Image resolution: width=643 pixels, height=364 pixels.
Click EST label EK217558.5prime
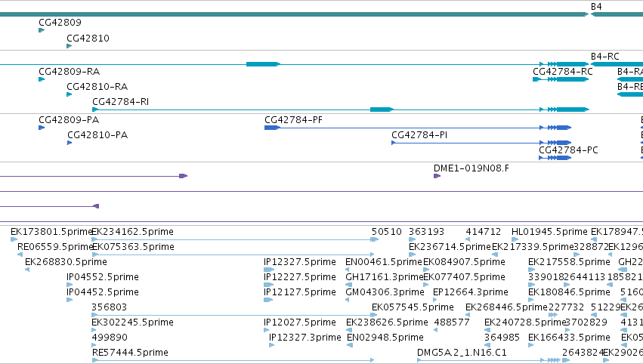click(x=569, y=262)
